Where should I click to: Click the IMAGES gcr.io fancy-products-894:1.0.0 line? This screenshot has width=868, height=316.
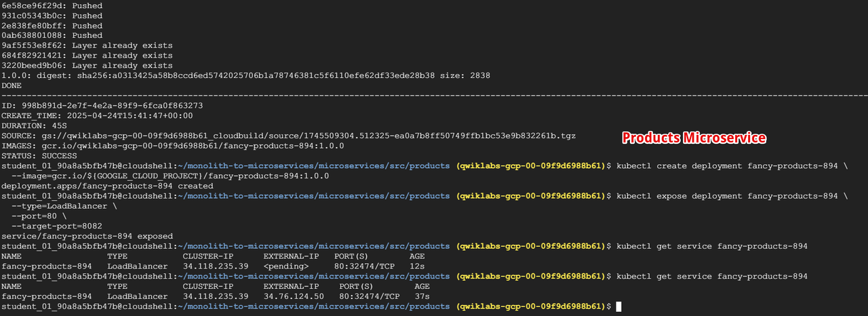(173, 146)
